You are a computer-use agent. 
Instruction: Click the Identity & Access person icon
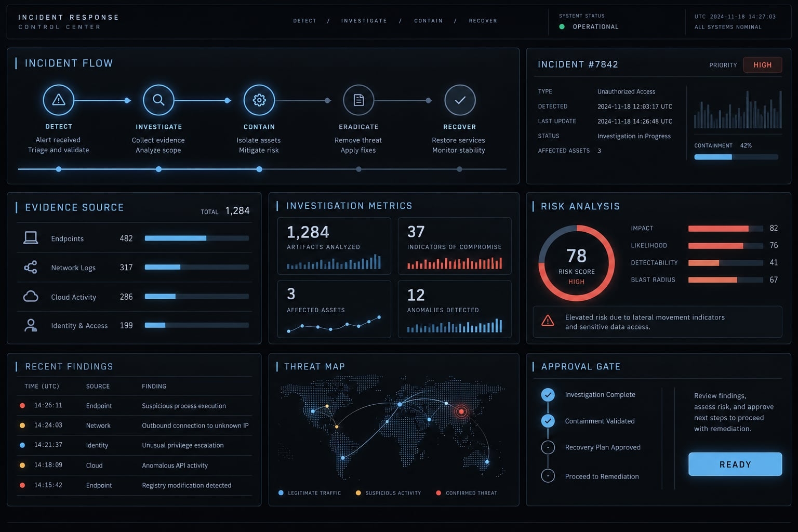pyautogui.click(x=31, y=325)
